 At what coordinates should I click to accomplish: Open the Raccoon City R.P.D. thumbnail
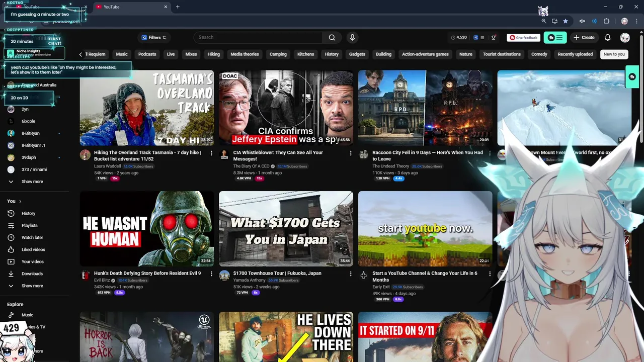click(425, 108)
